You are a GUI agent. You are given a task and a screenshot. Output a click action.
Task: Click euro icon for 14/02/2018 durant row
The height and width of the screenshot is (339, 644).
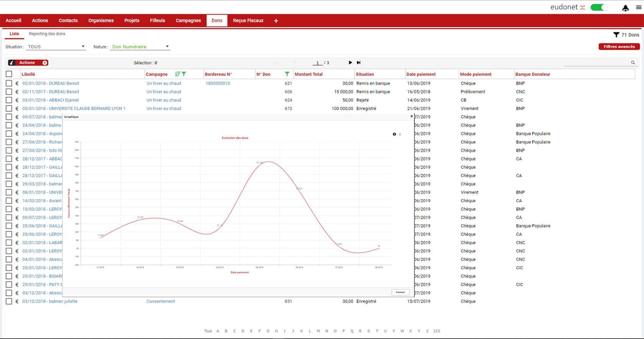tap(17, 201)
